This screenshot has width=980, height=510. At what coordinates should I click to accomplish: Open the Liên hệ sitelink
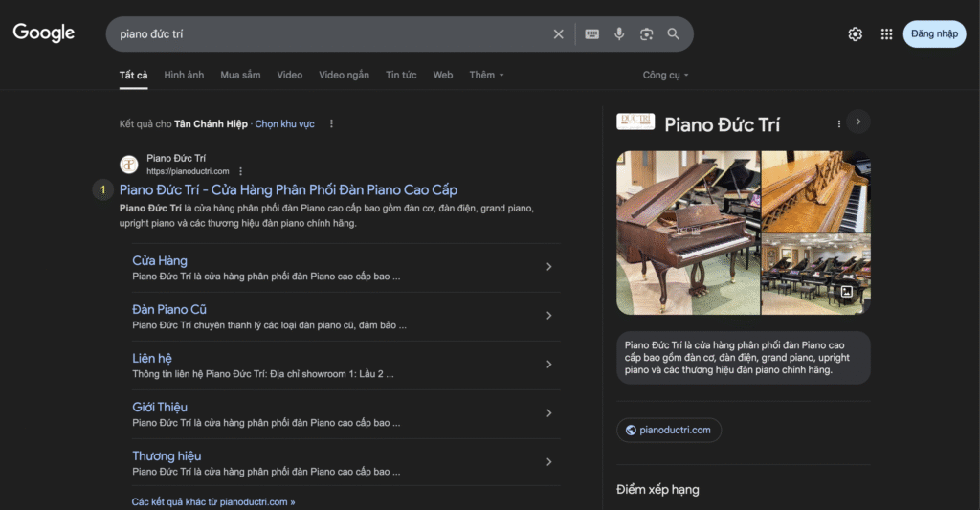click(152, 358)
